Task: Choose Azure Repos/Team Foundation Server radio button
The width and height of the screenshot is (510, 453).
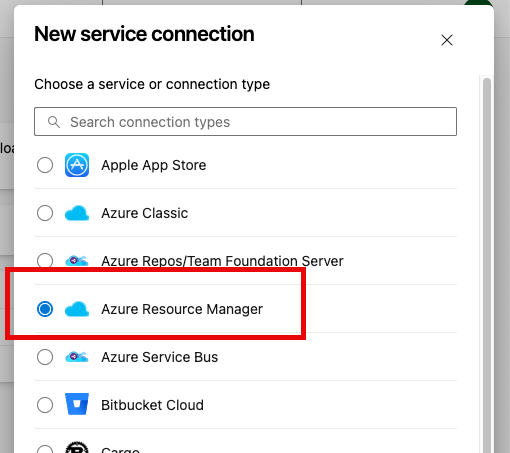Action: (45, 260)
